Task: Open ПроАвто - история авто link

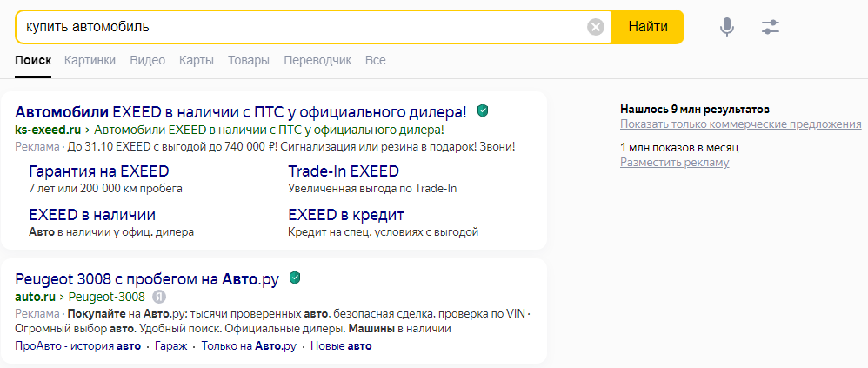Action: 78,346
